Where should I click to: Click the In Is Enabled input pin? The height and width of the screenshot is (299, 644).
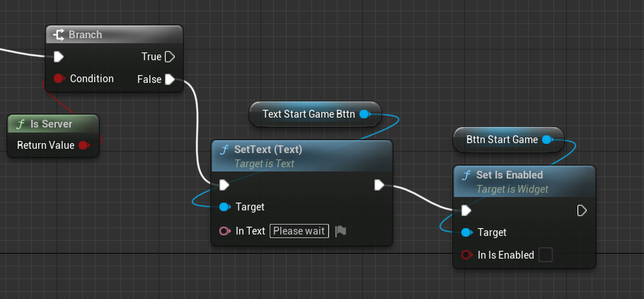466,255
